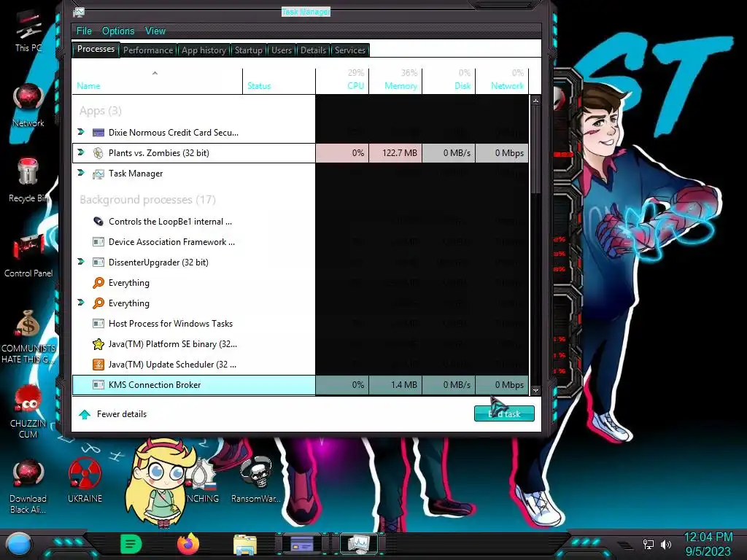Launch Firefox from the taskbar
The width and height of the screenshot is (747, 560).
tap(187, 544)
